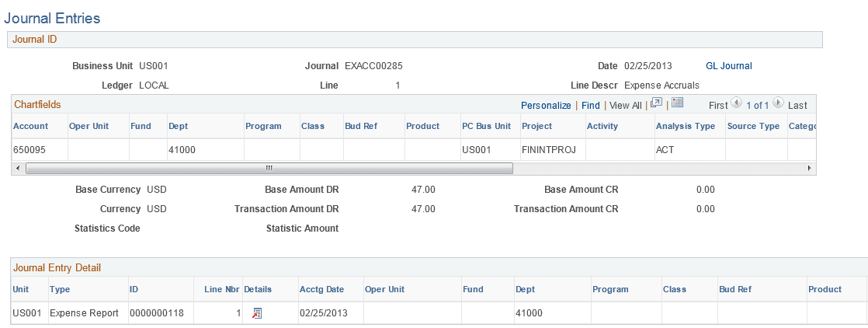Select Expense Accruals line description
This screenshot has height=328, width=868.
(x=661, y=85)
